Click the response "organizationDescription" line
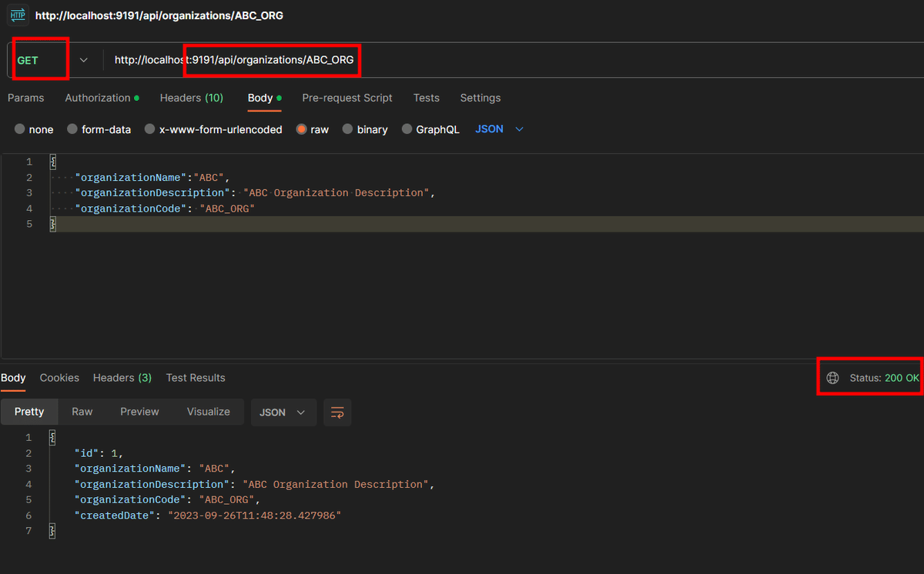This screenshot has height=574, width=924. point(254,484)
